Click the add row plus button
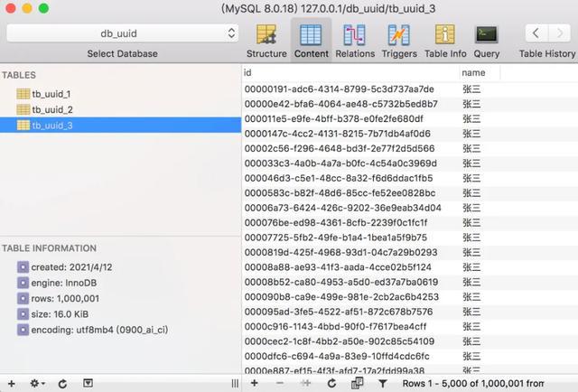 255,383
